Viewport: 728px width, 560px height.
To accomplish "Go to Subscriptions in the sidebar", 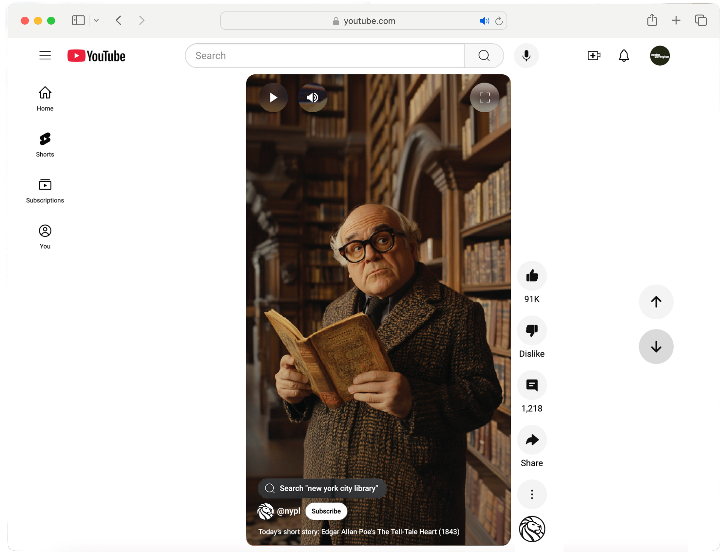I will point(45,191).
